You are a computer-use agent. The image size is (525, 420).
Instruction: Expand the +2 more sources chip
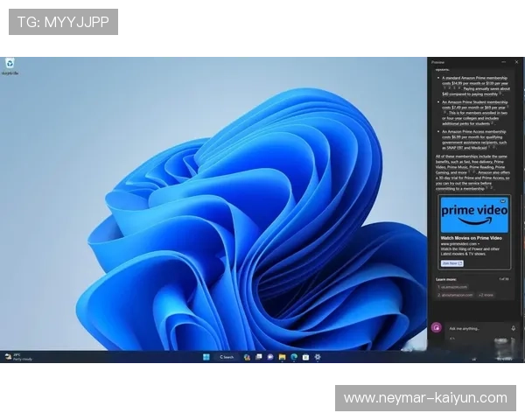[x=486, y=295]
